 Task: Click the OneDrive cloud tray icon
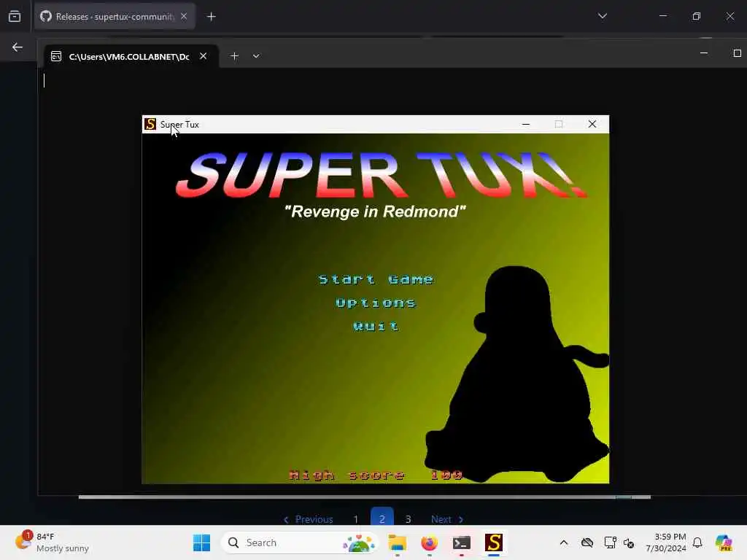[x=587, y=542]
